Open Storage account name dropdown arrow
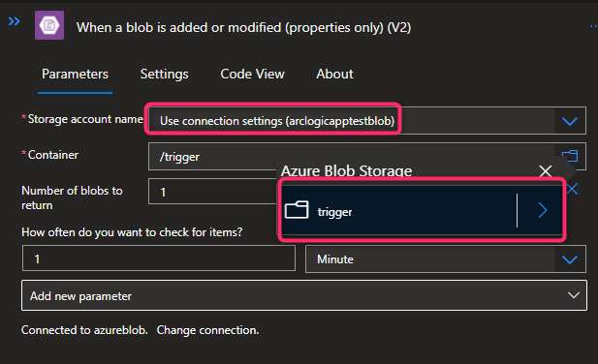The image size is (598, 364). [569, 121]
